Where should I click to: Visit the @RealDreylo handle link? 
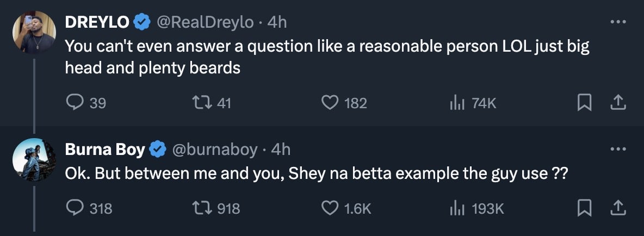click(x=205, y=22)
